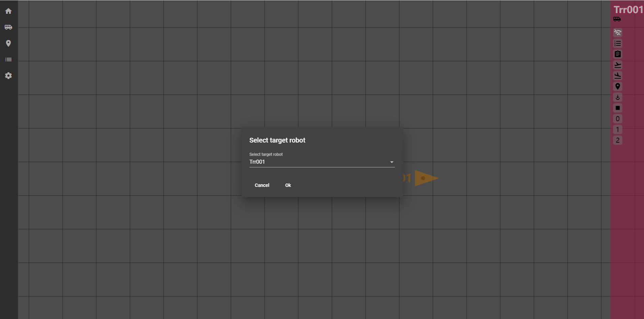Click the download arrow icon in robot panel
The image size is (644, 319).
click(618, 97)
